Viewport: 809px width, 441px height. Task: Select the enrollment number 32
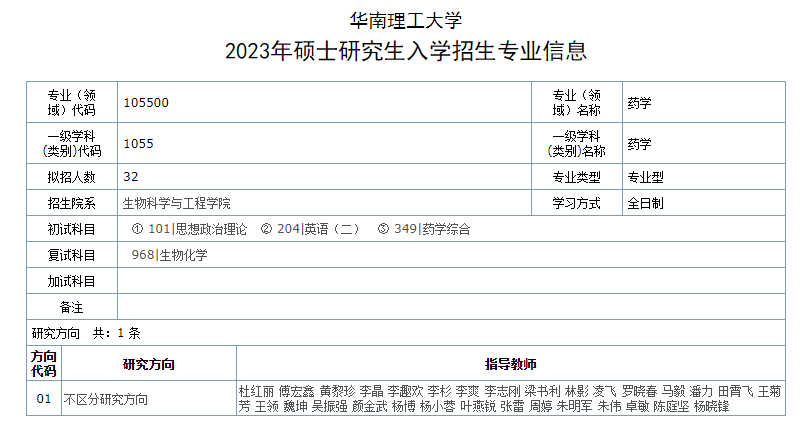[x=131, y=177]
